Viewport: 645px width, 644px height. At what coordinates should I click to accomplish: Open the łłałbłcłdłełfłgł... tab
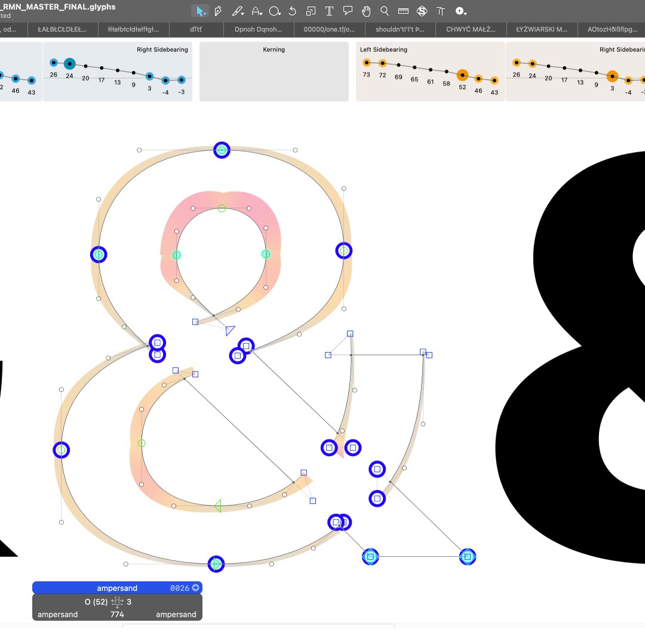coord(133,29)
